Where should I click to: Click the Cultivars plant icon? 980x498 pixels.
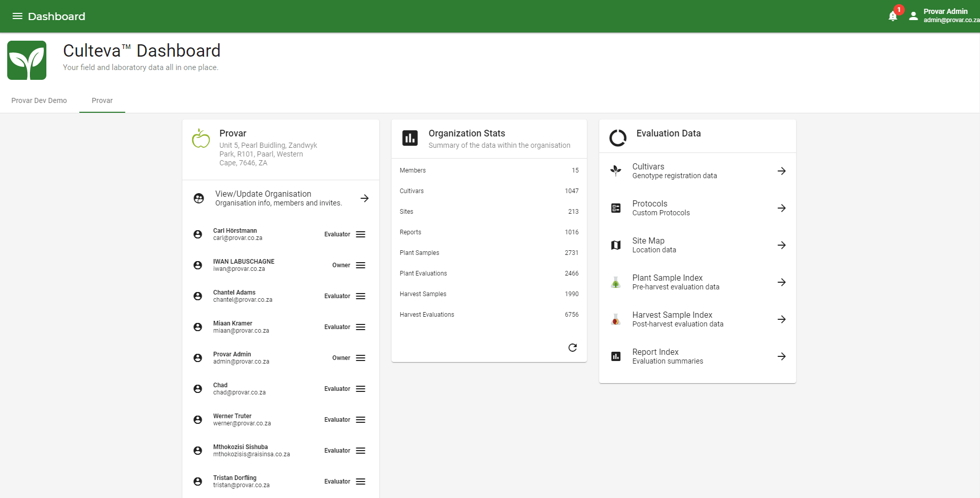pos(616,170)
